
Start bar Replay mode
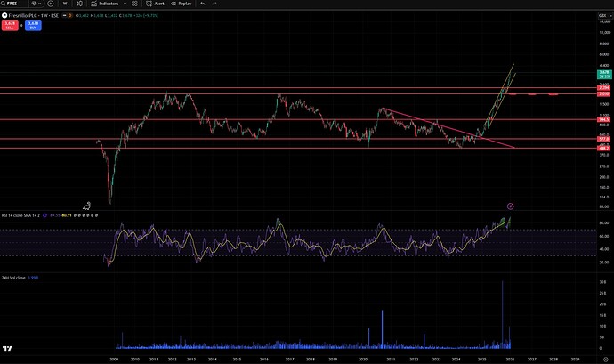point(181,4)
